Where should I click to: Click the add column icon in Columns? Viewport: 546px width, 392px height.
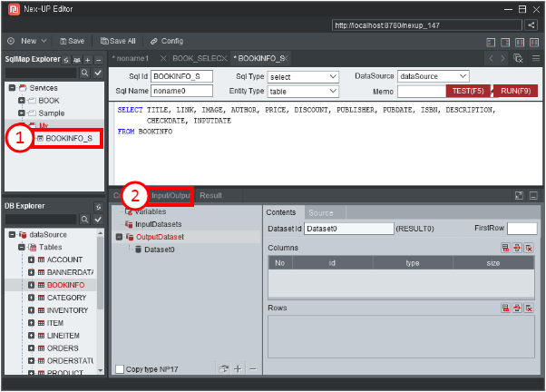505,248
